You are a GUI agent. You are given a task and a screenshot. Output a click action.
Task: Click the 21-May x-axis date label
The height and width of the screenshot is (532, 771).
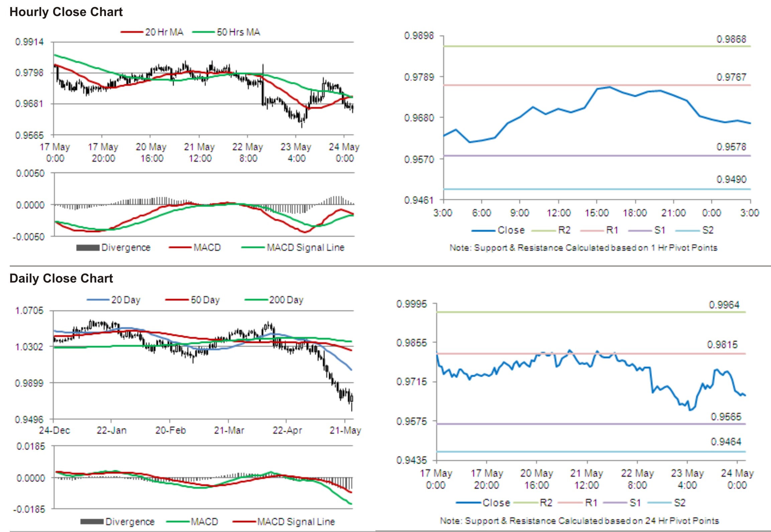[x=345, y=430]
